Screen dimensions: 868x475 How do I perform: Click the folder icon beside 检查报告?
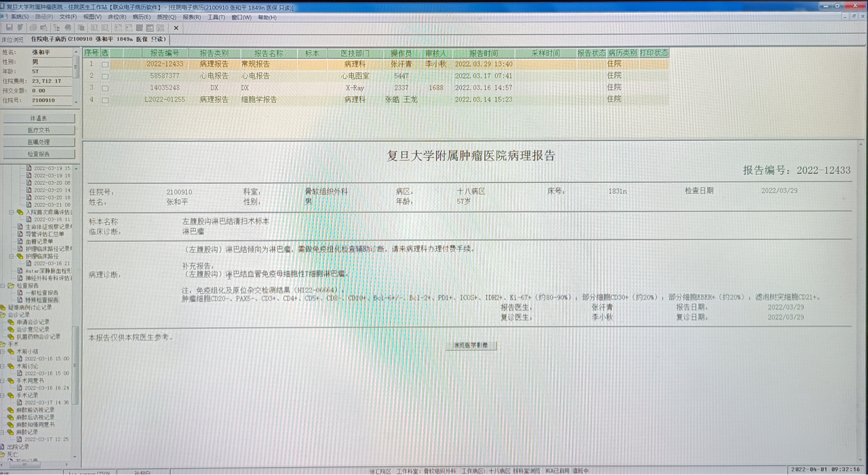pyautogui.click(x=12, y=285)
